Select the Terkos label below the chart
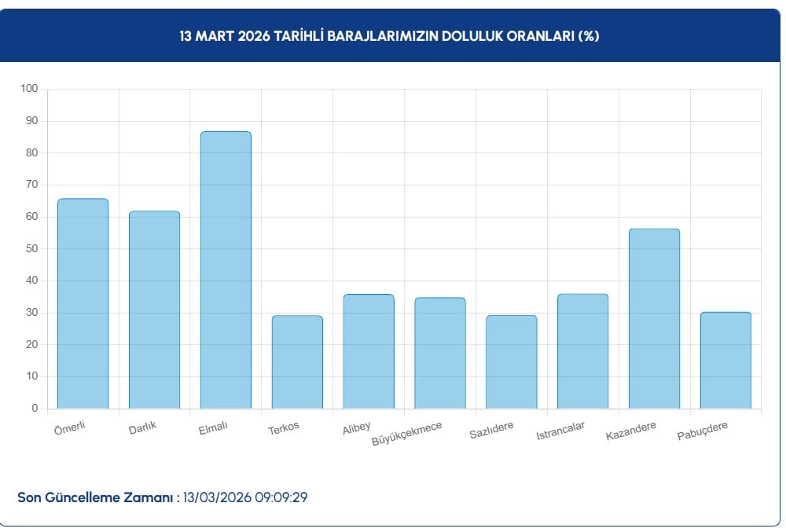 (x=282, y=429)
